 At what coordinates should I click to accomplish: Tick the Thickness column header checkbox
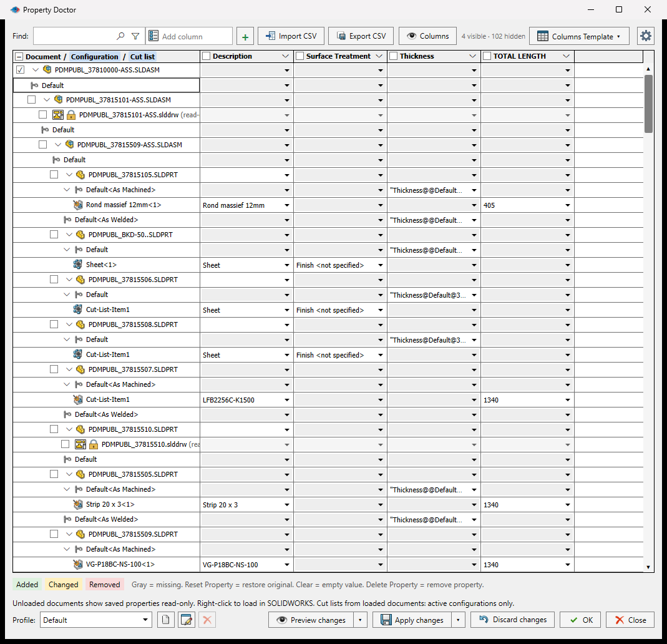click(394, 56)
